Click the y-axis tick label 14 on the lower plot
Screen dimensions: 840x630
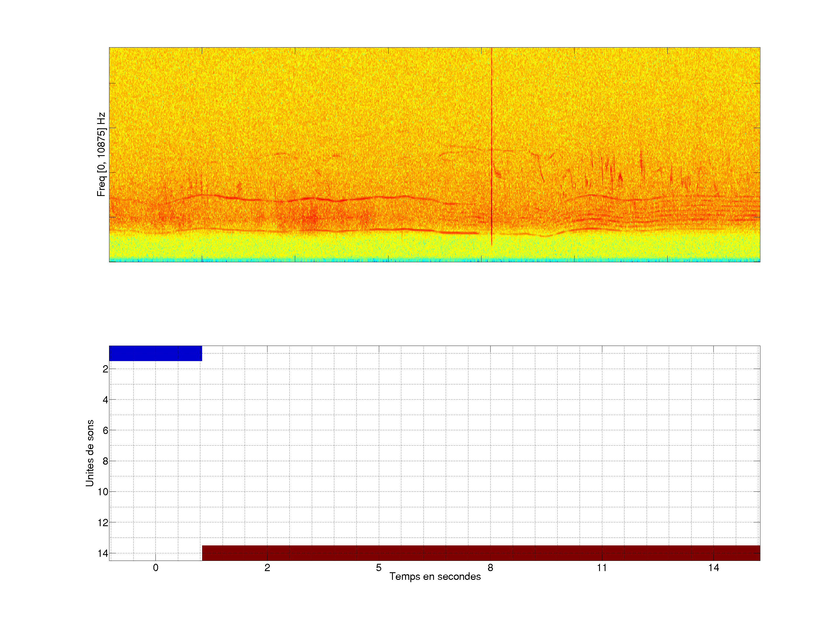(x=103, y=554)
